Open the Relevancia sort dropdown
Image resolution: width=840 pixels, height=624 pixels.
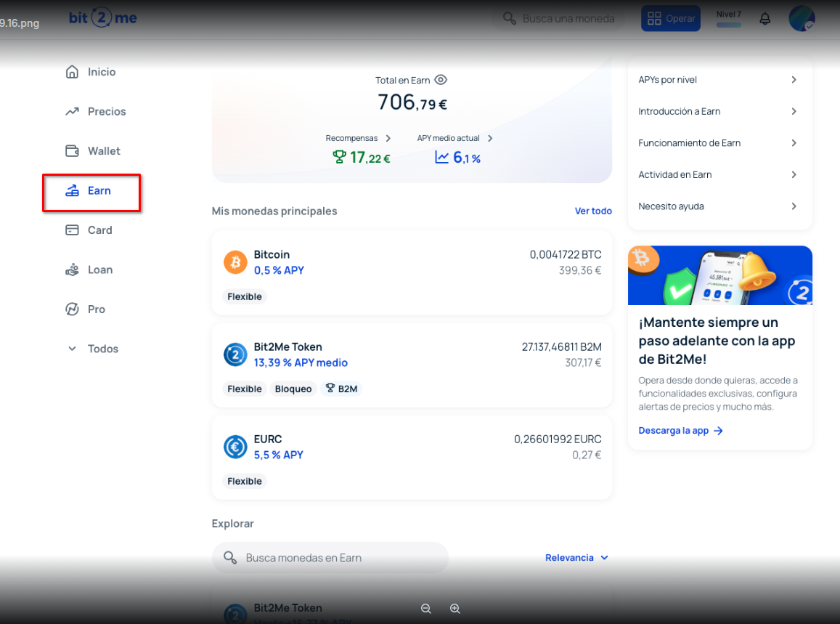click(x=577, y=557)
